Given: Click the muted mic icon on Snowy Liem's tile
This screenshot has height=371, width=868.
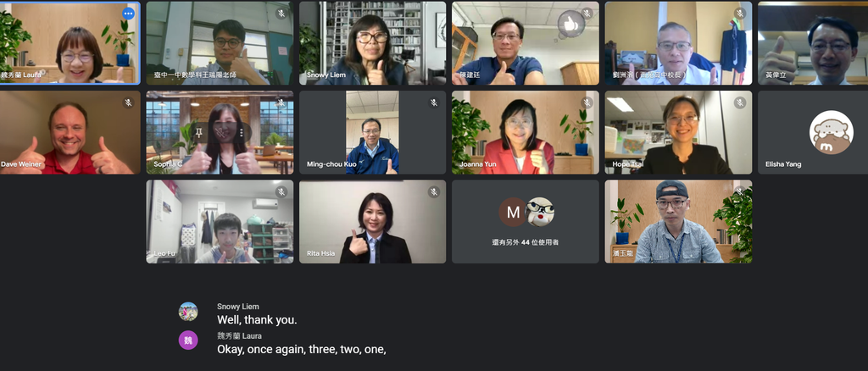Looking at the screenshot, I should (434, 14).
